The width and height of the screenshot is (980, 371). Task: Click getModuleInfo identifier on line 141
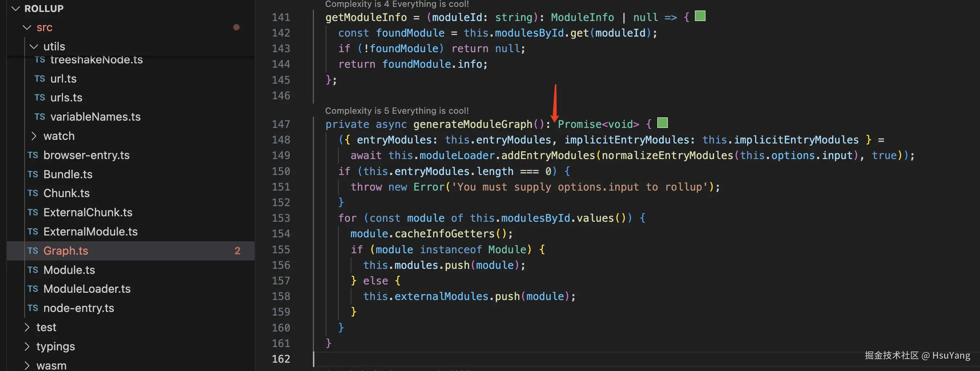point(366,17)
